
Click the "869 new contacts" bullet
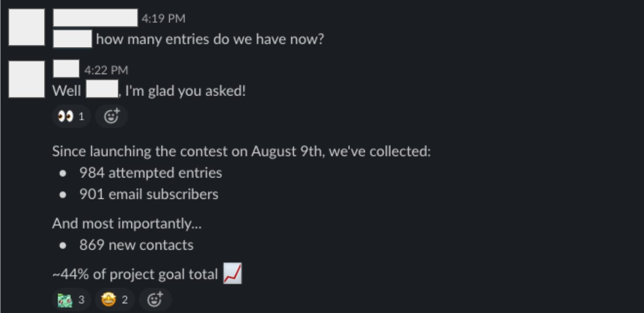coord(136,245)
